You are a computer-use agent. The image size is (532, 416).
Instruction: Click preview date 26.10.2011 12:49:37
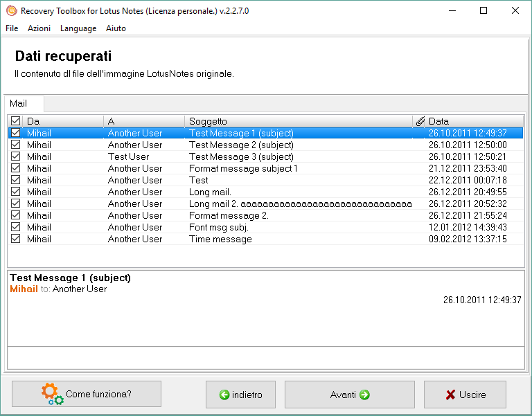click(x=482, y=300)
